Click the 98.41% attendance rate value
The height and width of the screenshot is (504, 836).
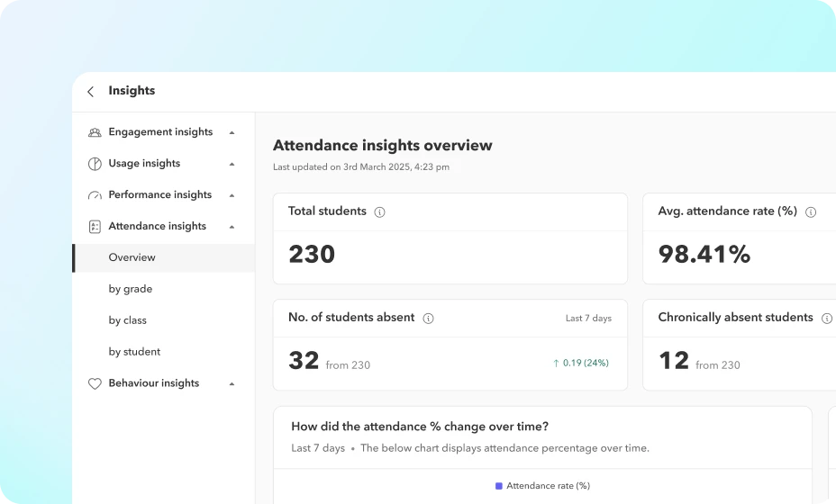point(704,254)
